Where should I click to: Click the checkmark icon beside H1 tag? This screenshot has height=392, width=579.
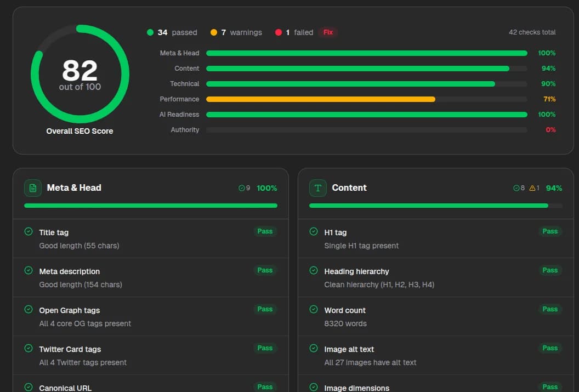313,231
